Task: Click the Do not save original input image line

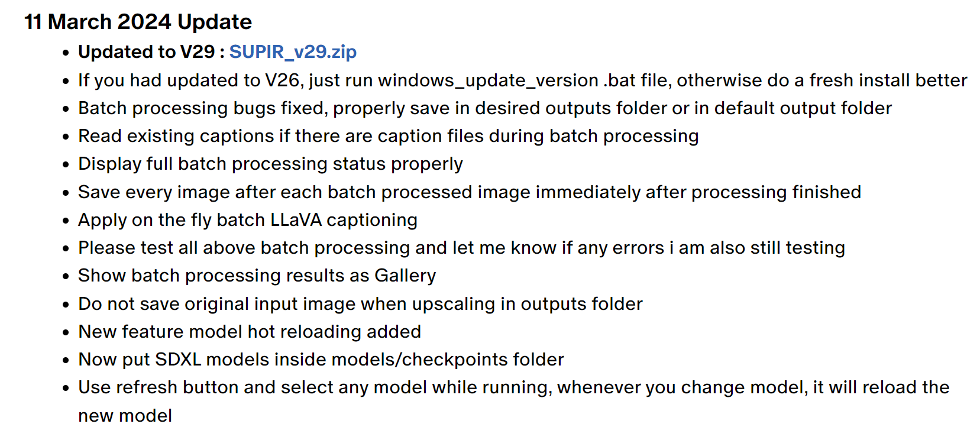Action: [x=360, y=304]
